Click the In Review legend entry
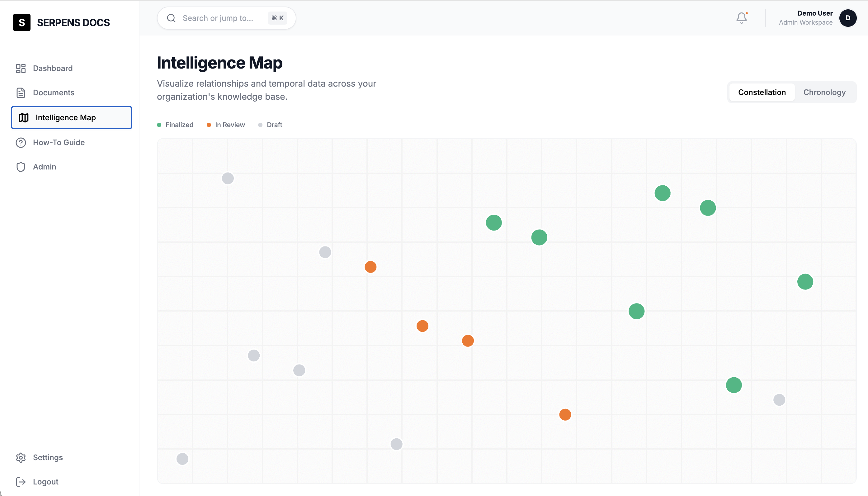The height and width of the screenshot is (496, 868). (226, 125)
